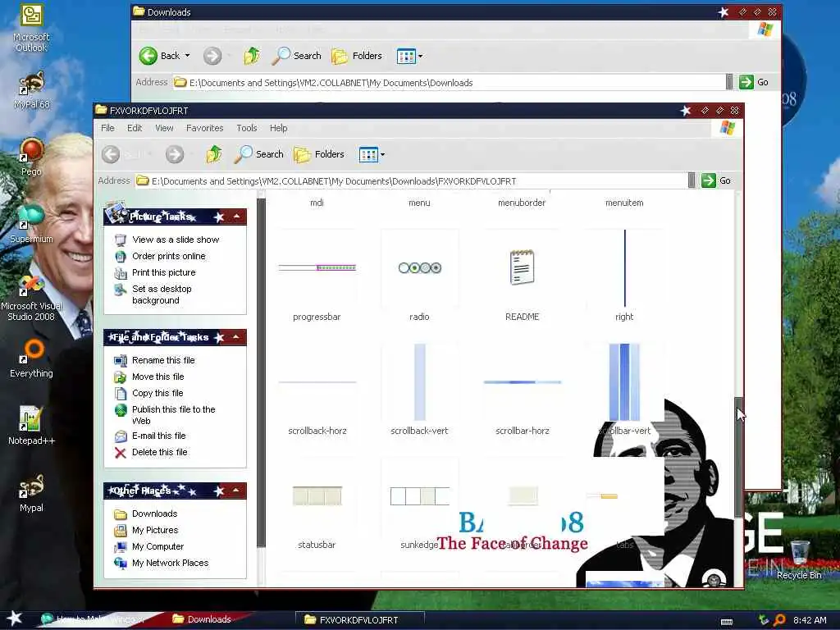Go up one folder level in FXVORKDFVLOJFRT window
The image size is (840, 630).
pos(214,154)
